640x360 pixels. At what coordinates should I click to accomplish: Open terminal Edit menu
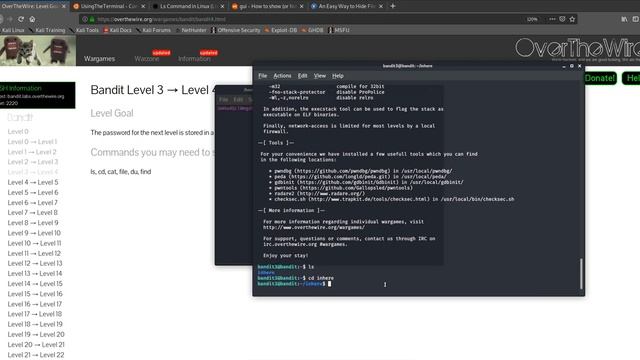[302, 76]
